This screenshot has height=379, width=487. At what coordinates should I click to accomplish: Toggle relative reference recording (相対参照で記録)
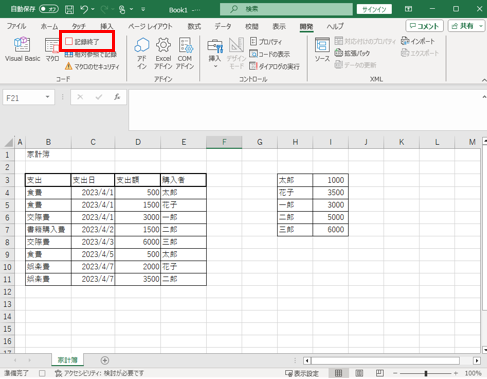[90, 54]
